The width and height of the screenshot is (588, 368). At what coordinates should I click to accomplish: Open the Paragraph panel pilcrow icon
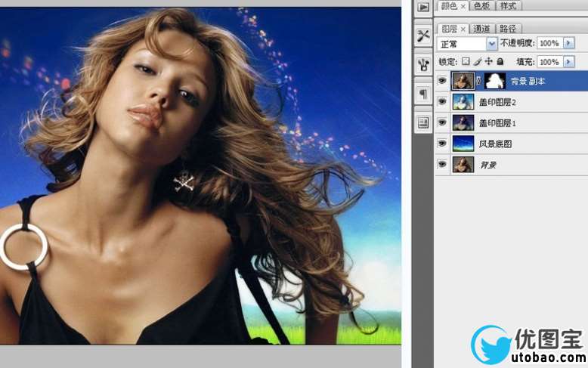click(x=423, y=93)
